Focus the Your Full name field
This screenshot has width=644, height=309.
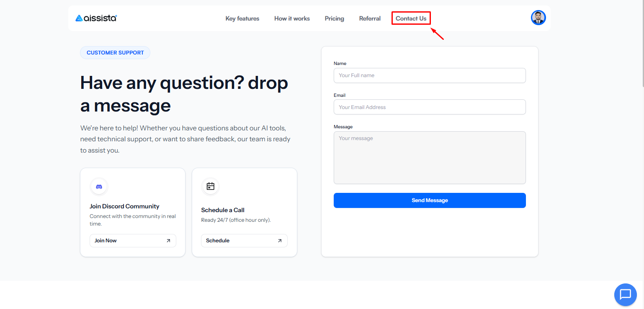pos(429,75)
